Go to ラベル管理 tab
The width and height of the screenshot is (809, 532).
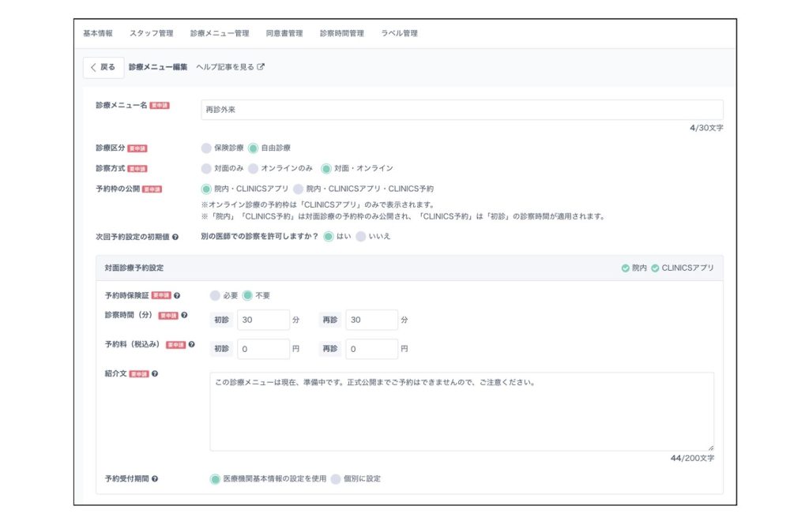click(x=399, y=33)
